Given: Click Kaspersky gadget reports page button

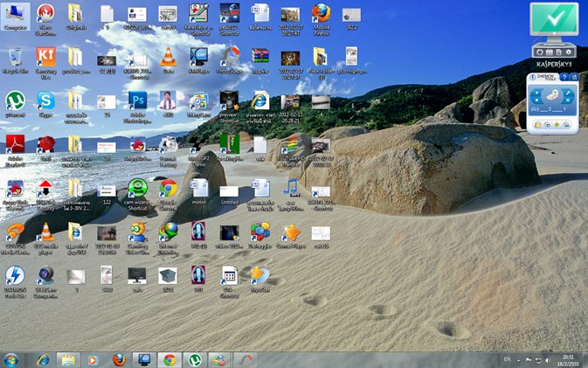Looking at the screenshot, I should click(559, 52).
